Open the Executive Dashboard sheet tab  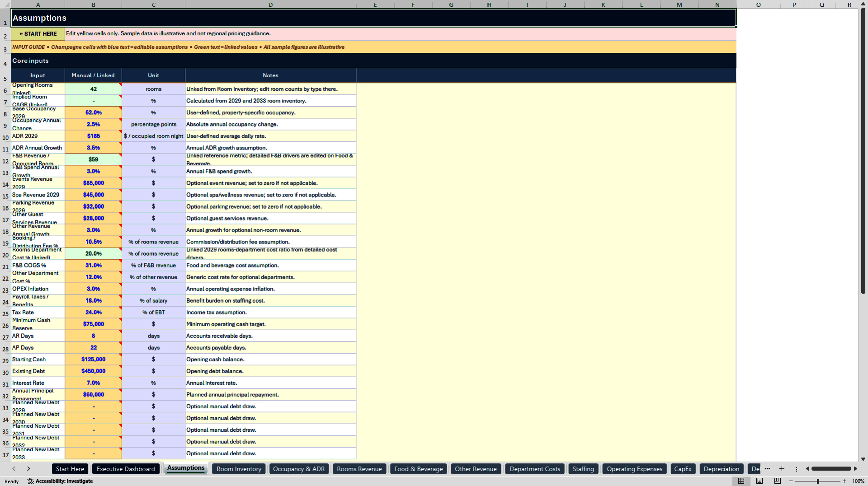126,469
